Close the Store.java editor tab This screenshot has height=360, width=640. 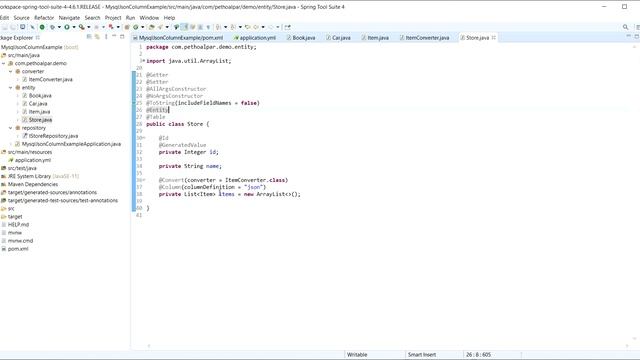point(493,38)
